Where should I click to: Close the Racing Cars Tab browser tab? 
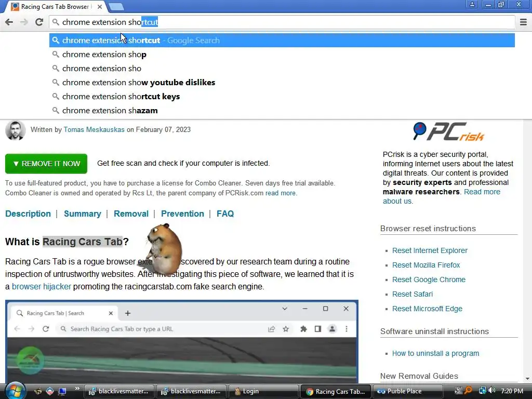(100, 6)
